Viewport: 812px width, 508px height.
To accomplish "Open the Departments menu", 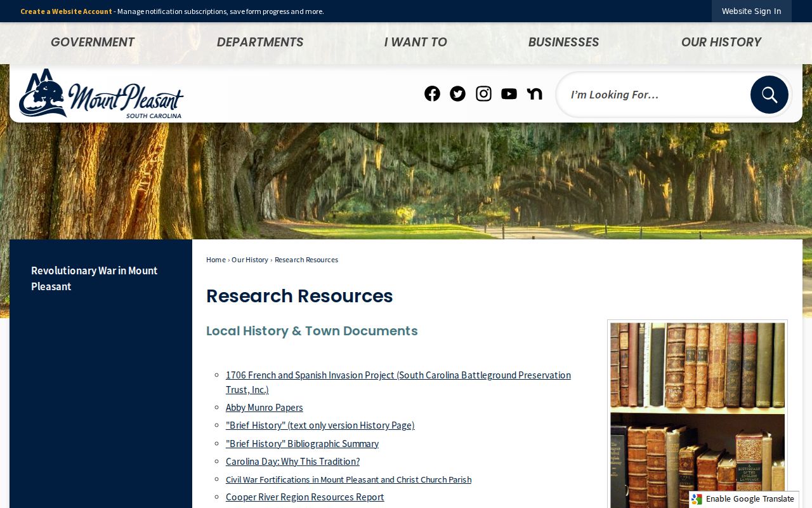I will [260, 42].
